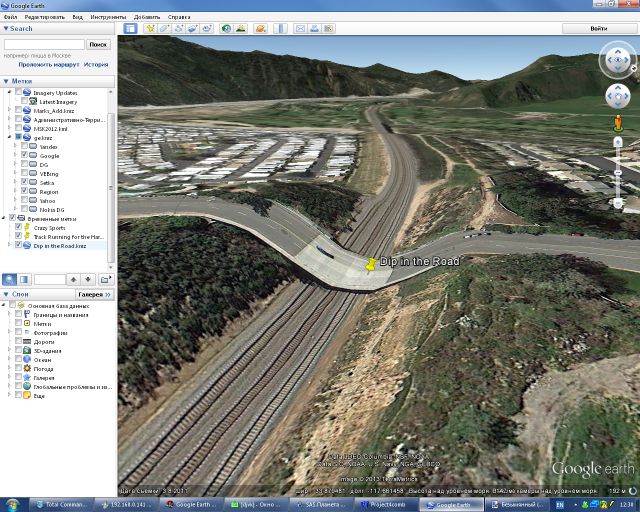
Task: Click the Add Placemark pushpin icon
Action: (150, 29)
